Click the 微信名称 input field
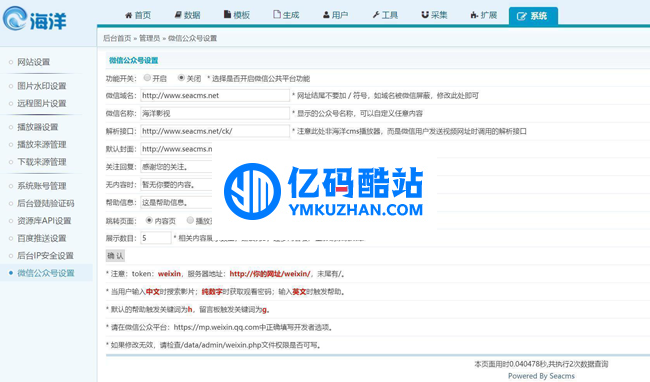The image size is (650, 382). 215,113
